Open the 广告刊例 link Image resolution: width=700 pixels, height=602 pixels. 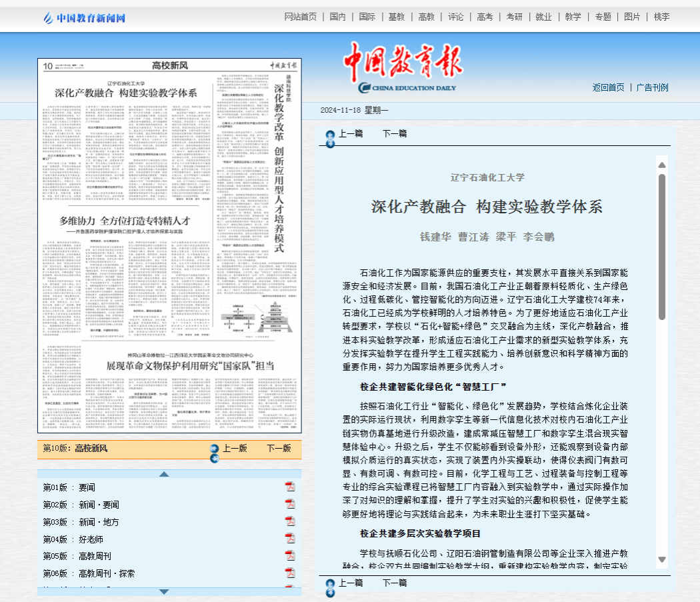652,87
